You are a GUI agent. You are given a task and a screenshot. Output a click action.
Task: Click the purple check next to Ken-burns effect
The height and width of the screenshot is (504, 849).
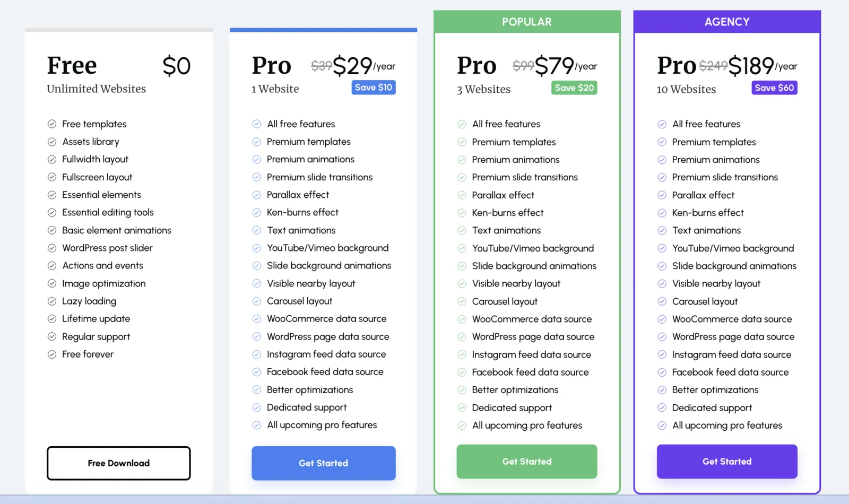[662, 213]
